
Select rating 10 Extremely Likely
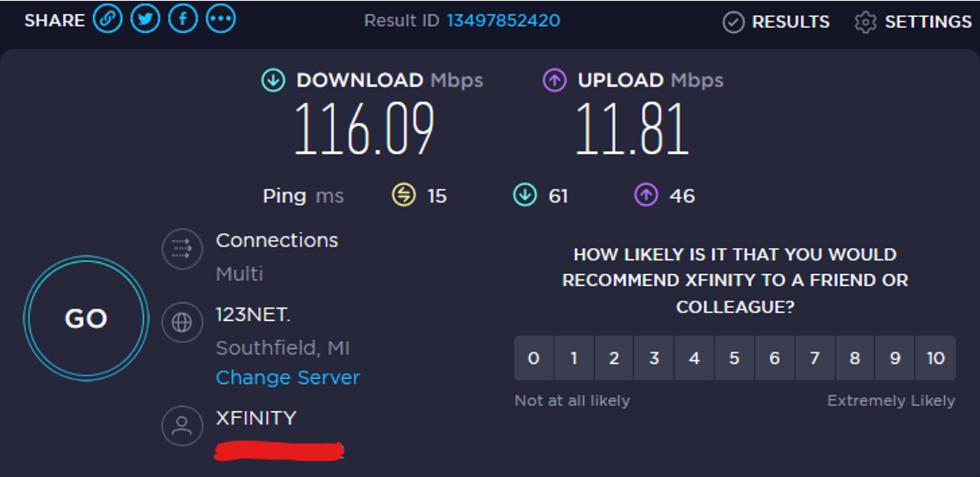coord(936,358)
